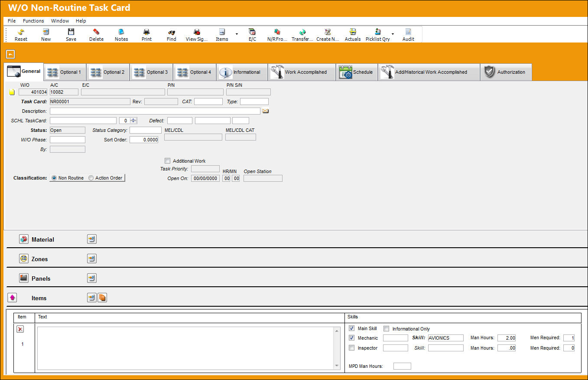
Task: Check the Additional Work checkbox
Action: (168, 161)
